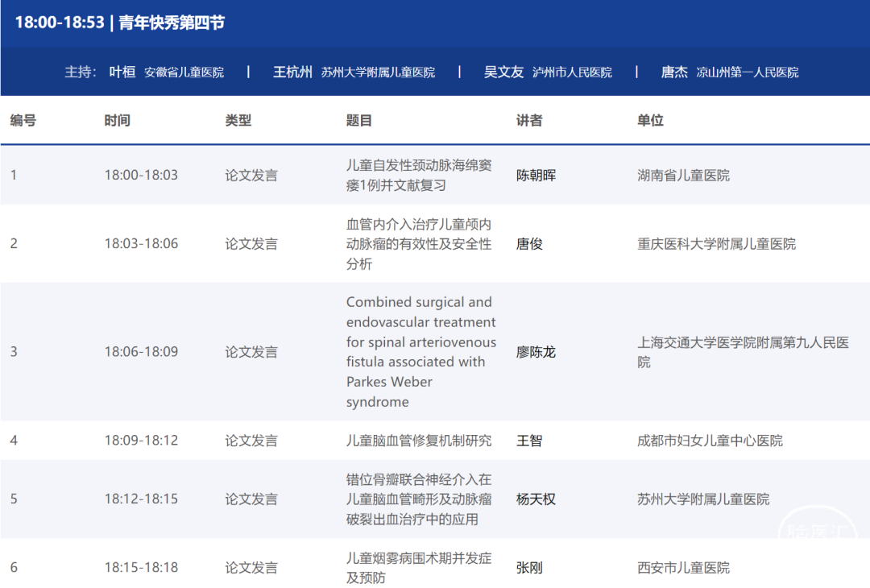Image resolution: width=870 pixels, height=588 pixels.
Task: Click host 唐杰 in the header bar
Action: tap(674, 72)
